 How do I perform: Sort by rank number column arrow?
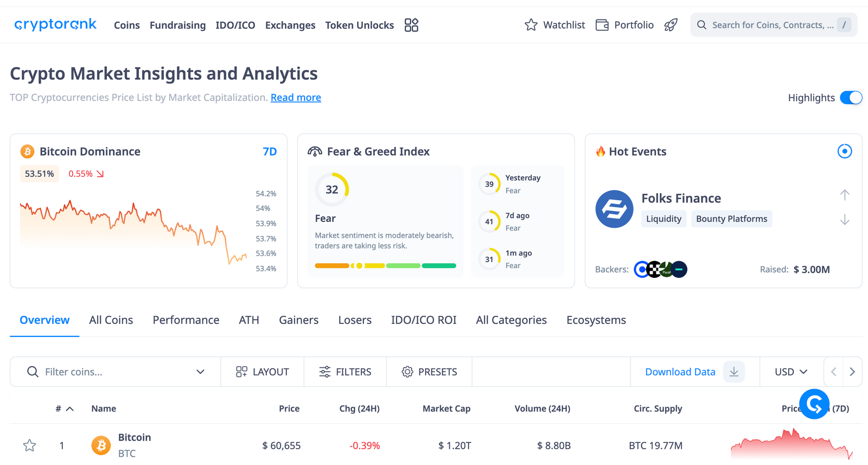(x=69, y=409)
